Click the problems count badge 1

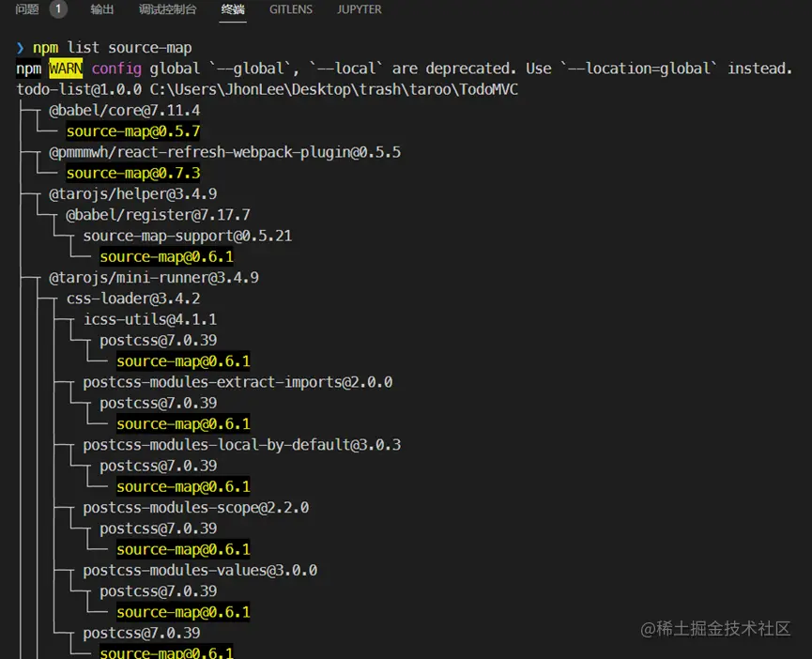pyautogui.click(x=58, y=8)
